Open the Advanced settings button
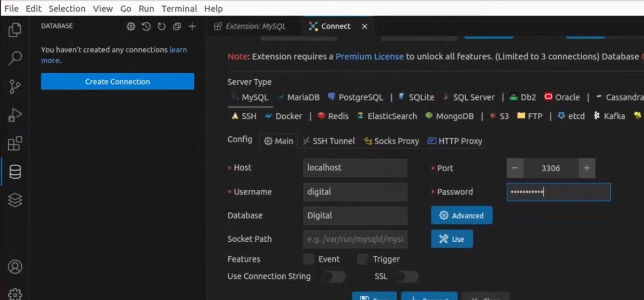This screenshot has width=644, height=300. (461, 215)
